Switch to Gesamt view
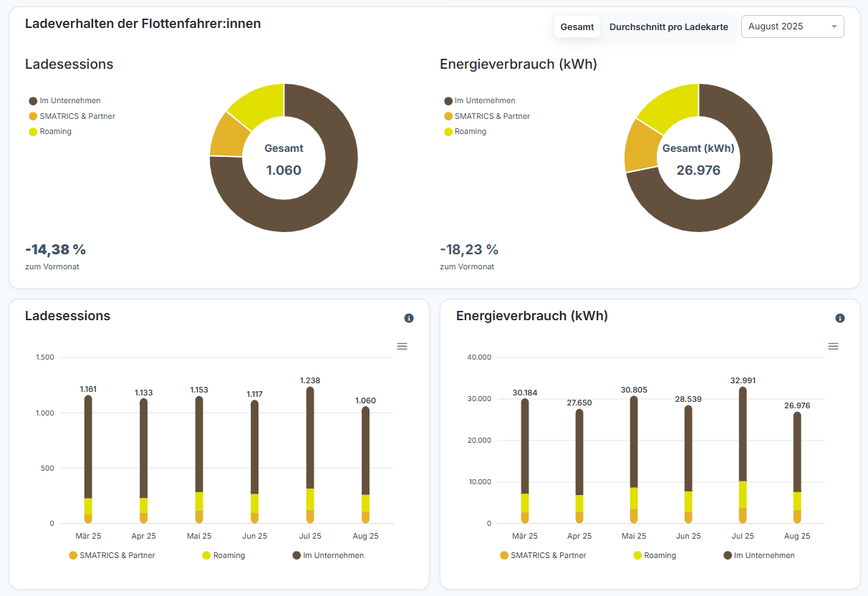Screen dimensions: 868x596 pos(577,27)
